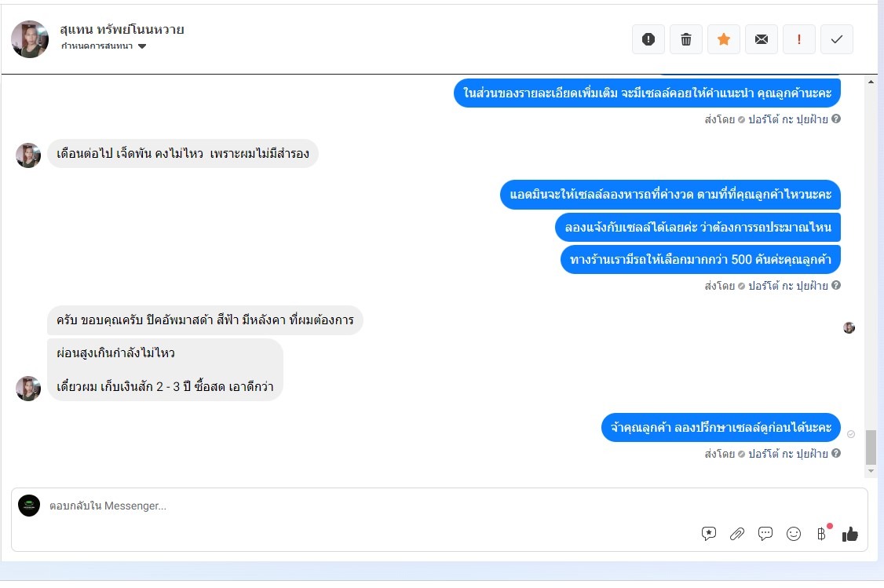Click the scrollbar down arrow in chat
884x588 pixels.
pyautogui.click(x=871, y=471)
